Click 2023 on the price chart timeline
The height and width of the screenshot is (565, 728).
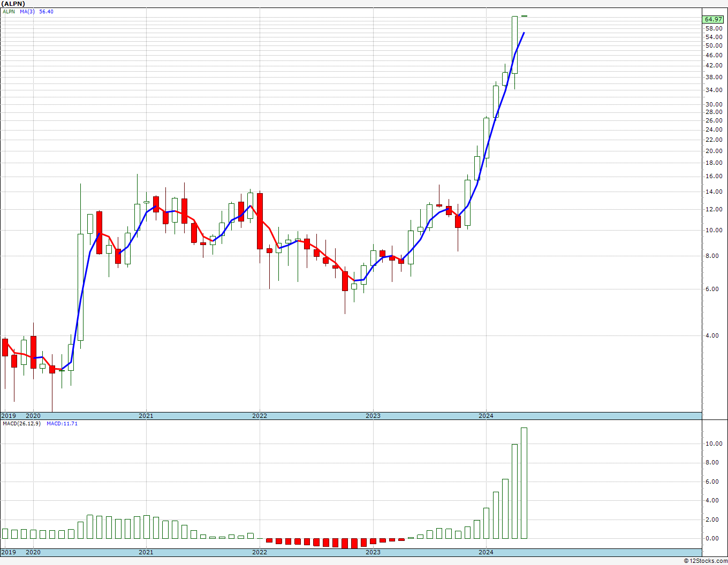coord(373,416)
